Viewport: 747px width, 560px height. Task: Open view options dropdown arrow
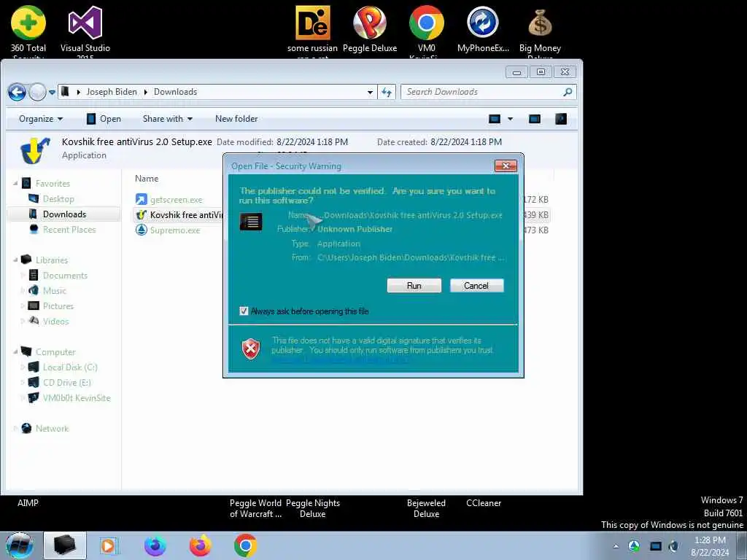coord(510,119)
